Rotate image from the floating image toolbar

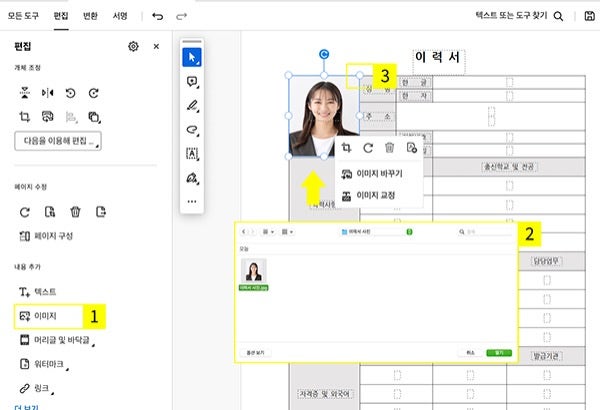pos(368,147)
